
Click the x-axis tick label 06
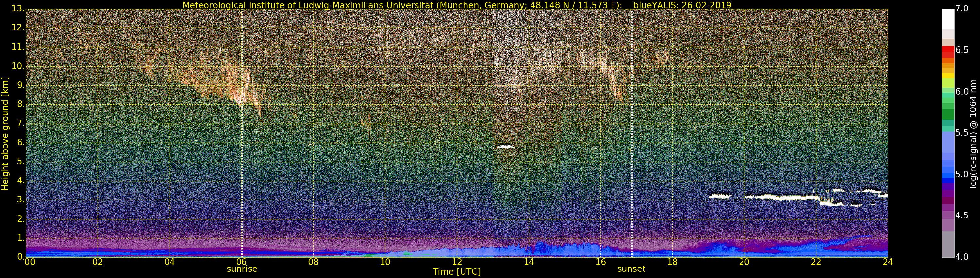(x=242, y=262)
